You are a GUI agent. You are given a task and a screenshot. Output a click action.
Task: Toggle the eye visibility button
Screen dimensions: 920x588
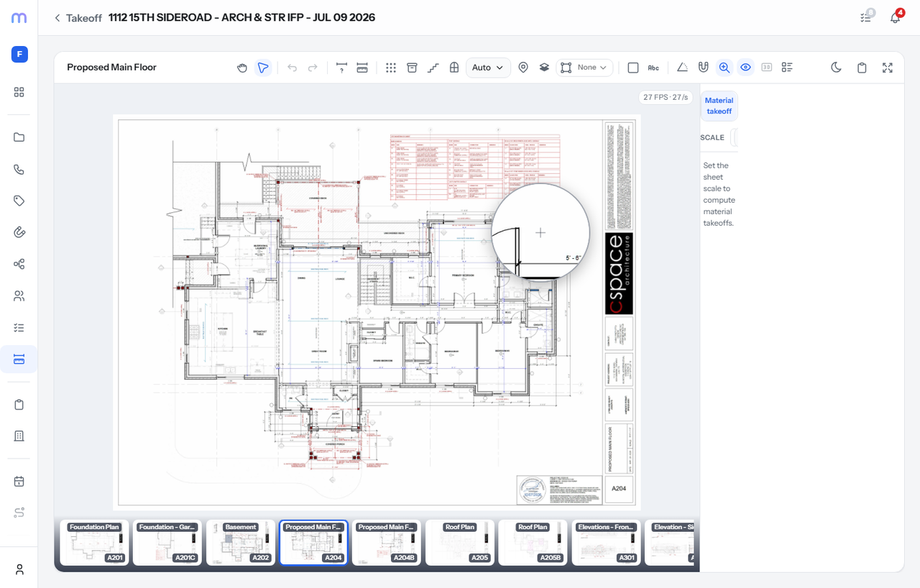pos(746,68)
